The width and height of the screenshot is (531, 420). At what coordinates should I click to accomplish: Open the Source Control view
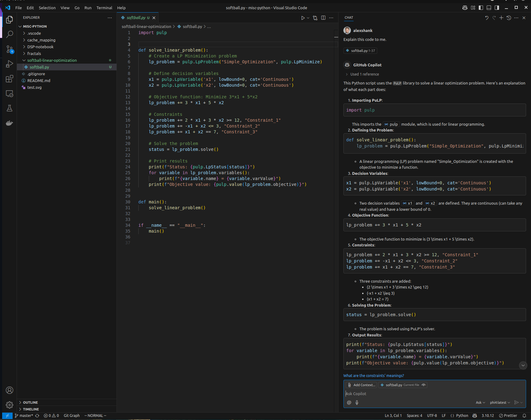10,49
